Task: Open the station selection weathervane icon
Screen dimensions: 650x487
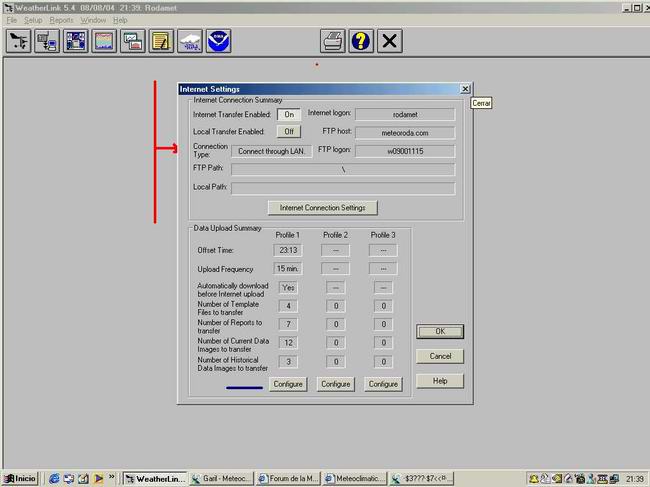Action: (19, 41)
